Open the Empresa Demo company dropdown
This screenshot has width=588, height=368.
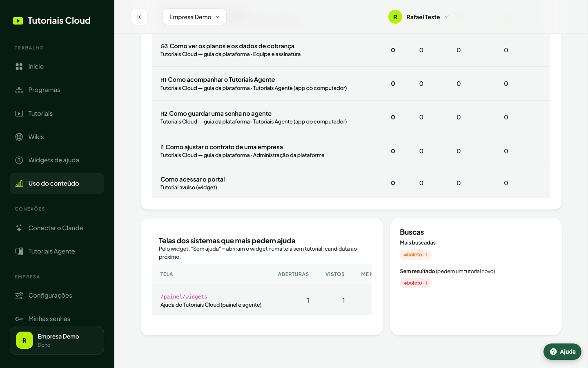(194, 17)
